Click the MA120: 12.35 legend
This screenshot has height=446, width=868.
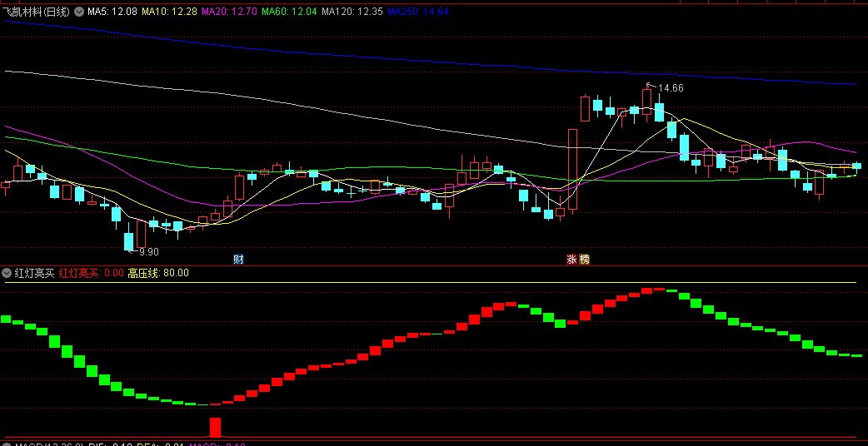pos(352,11)
